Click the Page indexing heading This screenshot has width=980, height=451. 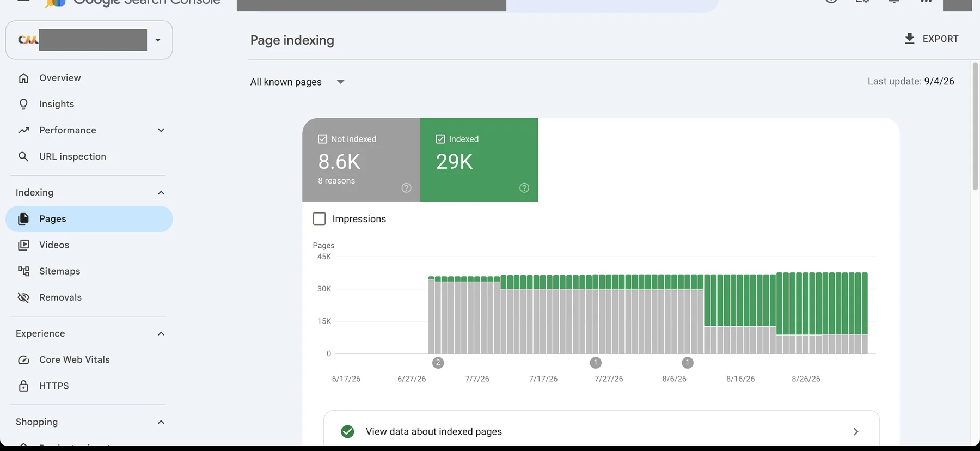tap(292, 40)
